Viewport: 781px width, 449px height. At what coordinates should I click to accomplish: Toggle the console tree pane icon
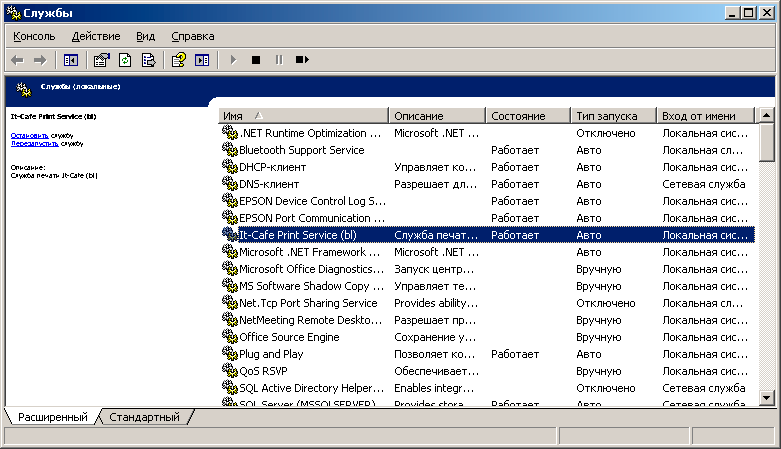[x=70, y=60]
